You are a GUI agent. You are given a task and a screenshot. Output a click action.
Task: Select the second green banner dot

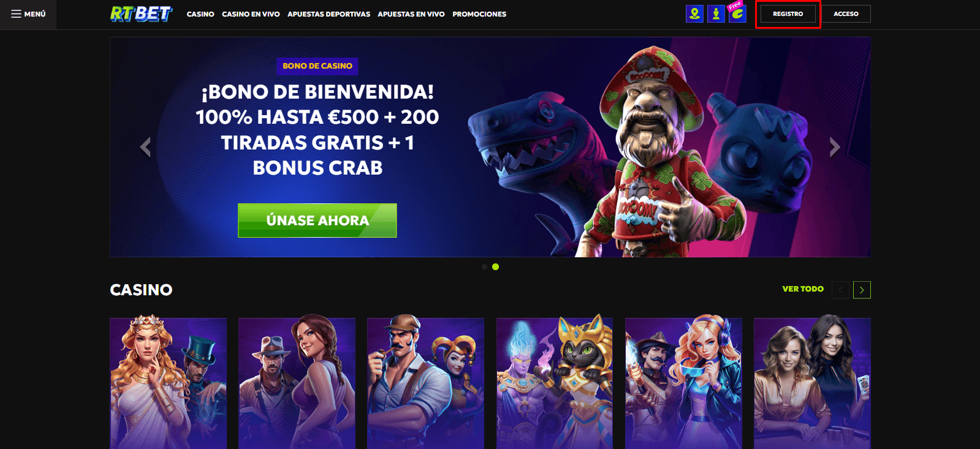click(x=495, y=267)
